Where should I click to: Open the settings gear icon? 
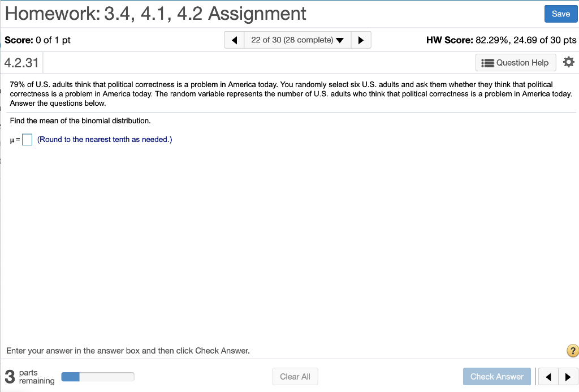point(568,62)
